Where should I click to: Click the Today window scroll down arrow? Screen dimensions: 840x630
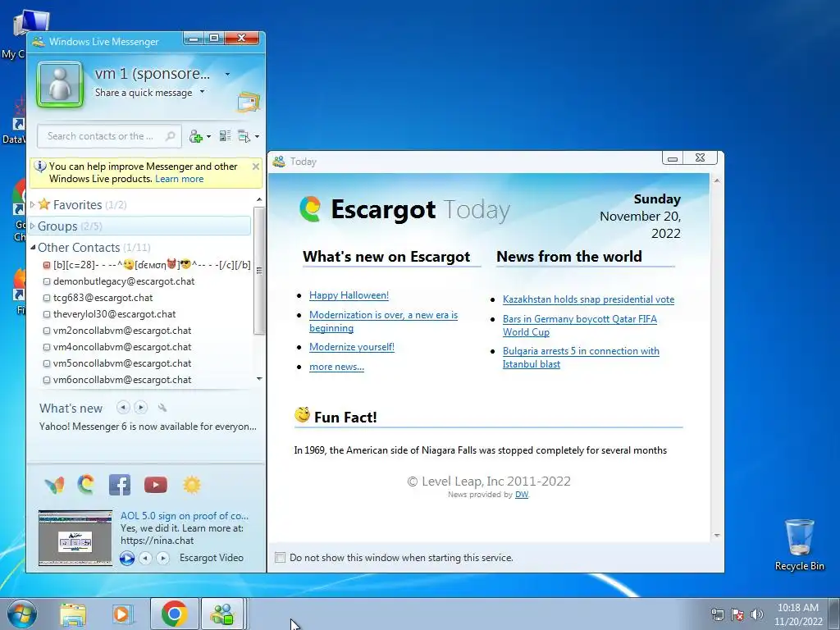(x=716, y=535)
